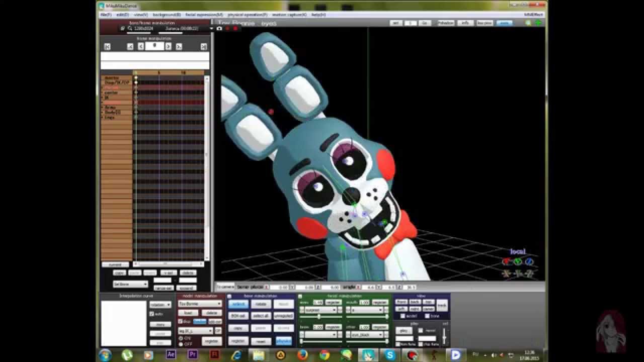Click the interpolation curve graph area

click(x=124, y=323)
